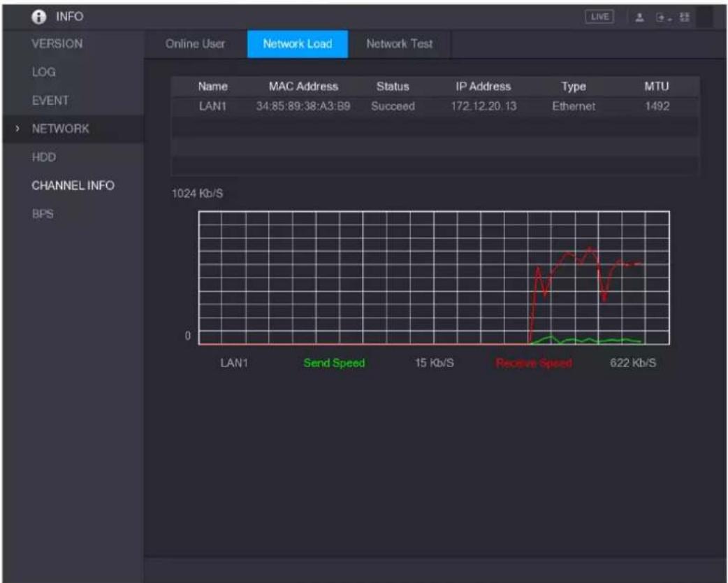Click the Ethernet type cell
This screenshot has width=728, height=583.
(574, 106)
